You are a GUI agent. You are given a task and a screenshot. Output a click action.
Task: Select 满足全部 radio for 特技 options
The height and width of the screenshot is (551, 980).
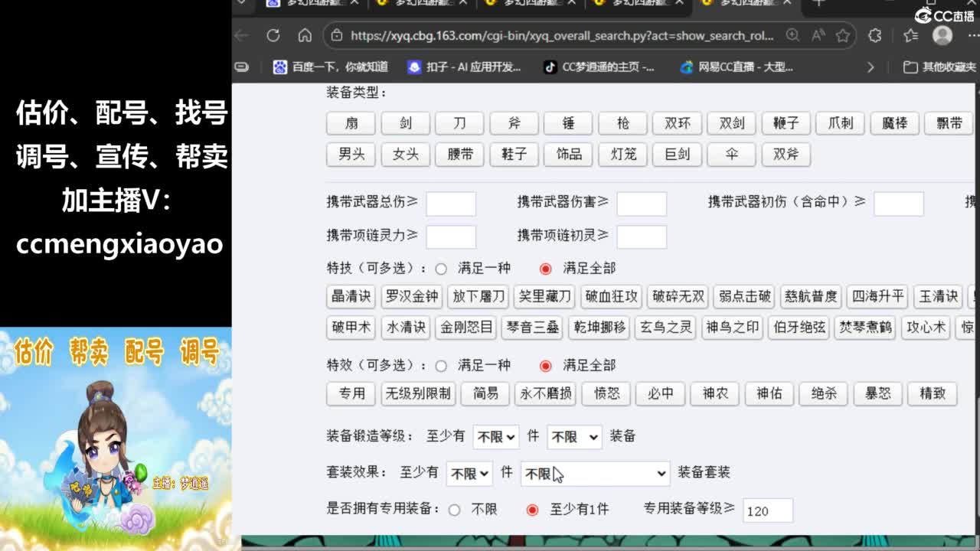tap(544, 269)
